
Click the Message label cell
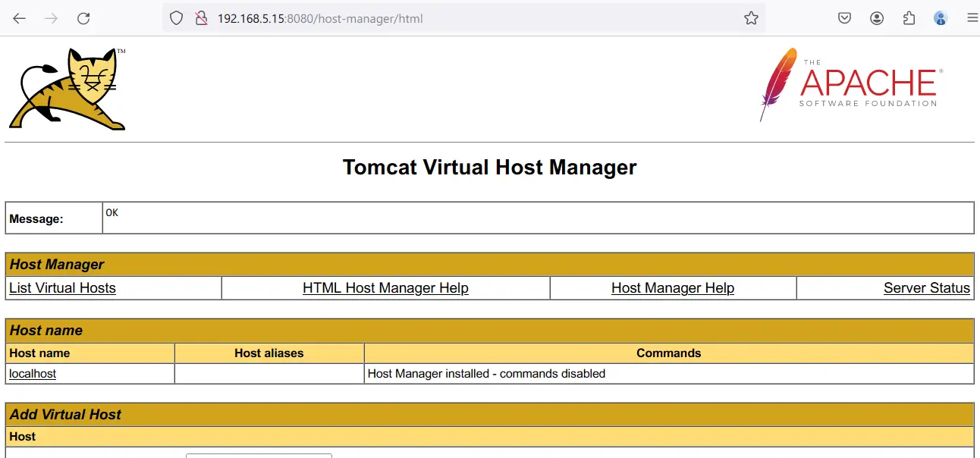54,218
